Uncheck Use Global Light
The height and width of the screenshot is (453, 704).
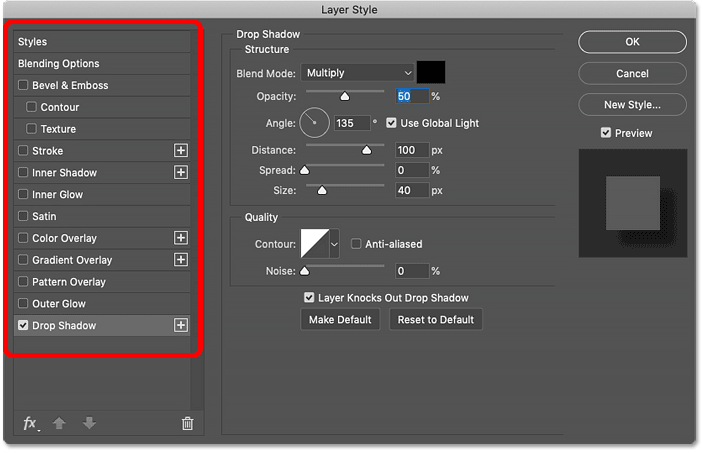point(392,123)
